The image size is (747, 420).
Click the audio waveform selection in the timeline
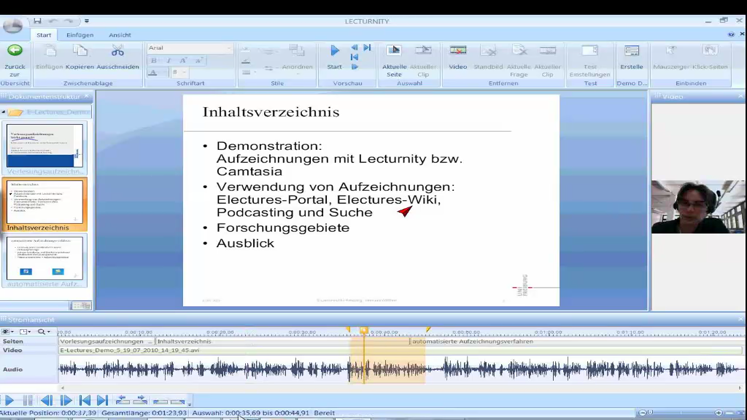387,369
